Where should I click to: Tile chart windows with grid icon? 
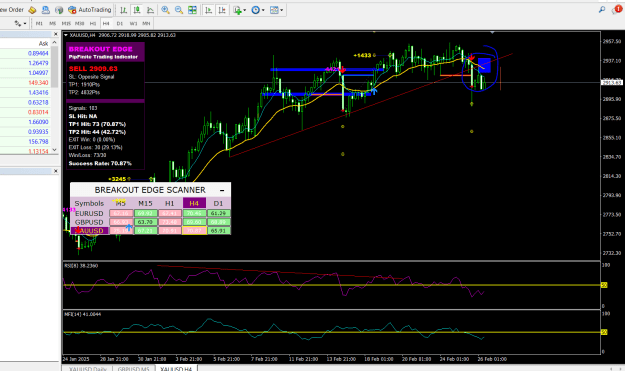(x=192, y=10)
